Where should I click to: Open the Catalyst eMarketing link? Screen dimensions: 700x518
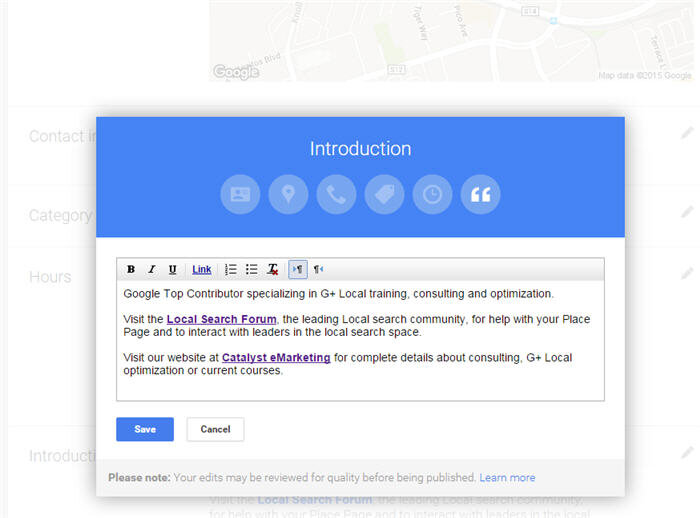pos(276,358)
